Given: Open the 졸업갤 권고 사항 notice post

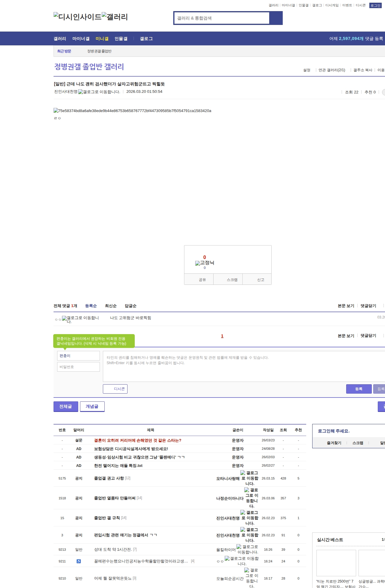Looking at the screenshot, I should (109, 478).
